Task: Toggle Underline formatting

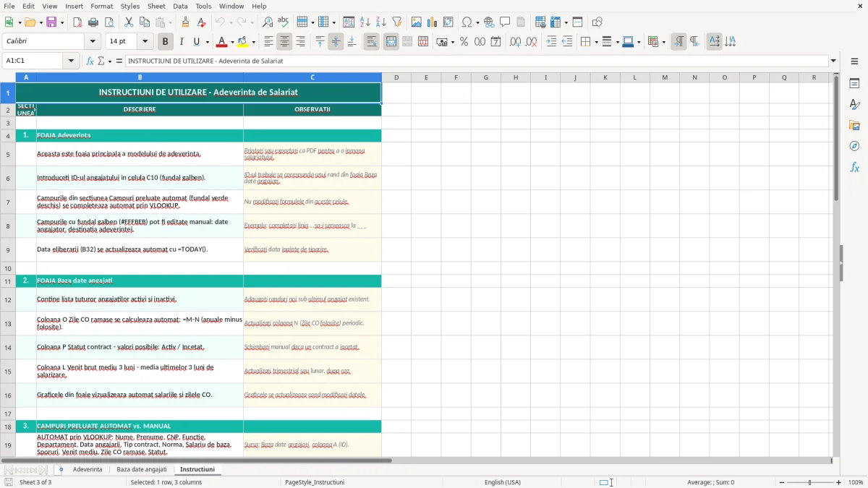Action: click(197, 42)
